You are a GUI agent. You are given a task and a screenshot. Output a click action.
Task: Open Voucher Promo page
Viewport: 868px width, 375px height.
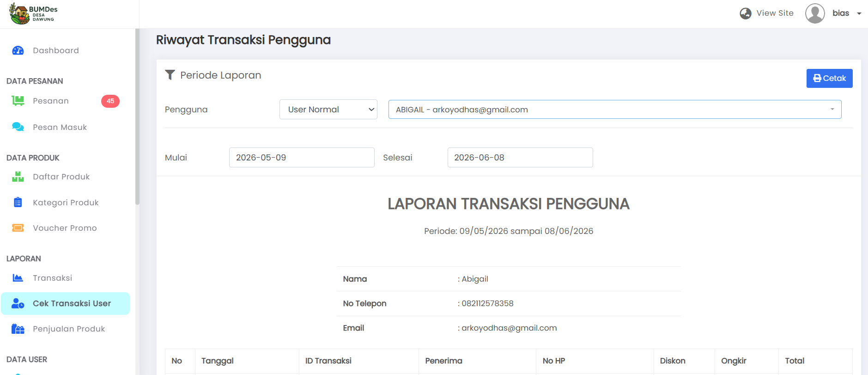[65, 228]
